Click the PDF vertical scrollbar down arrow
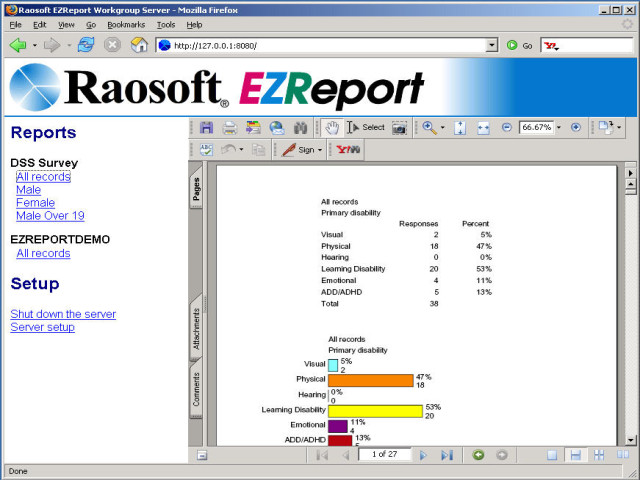The width and height of the screenshot is (640, 480). click(631, 440)
